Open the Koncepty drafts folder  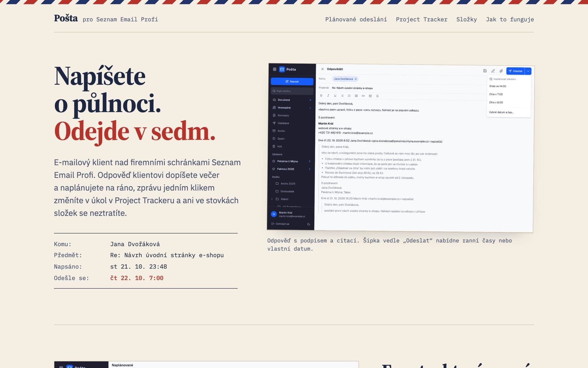coord(292,115)
